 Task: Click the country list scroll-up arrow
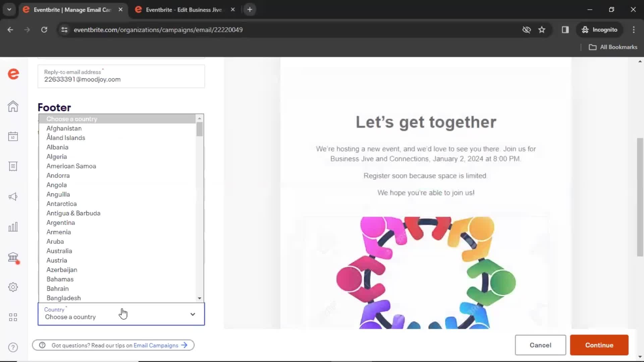[200, 118]
